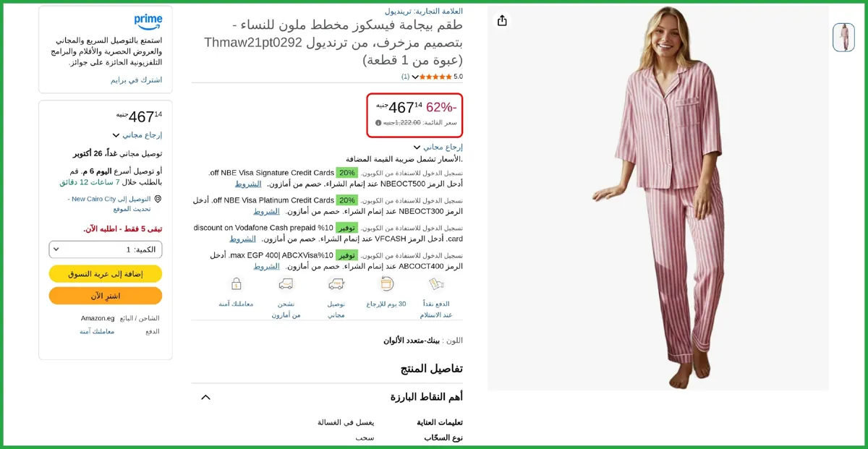Open terms (الشروط) link for NBEOCT300 coupon
Image resolution: width=868 pixels, height=449 pixels.
pos(266,211)
